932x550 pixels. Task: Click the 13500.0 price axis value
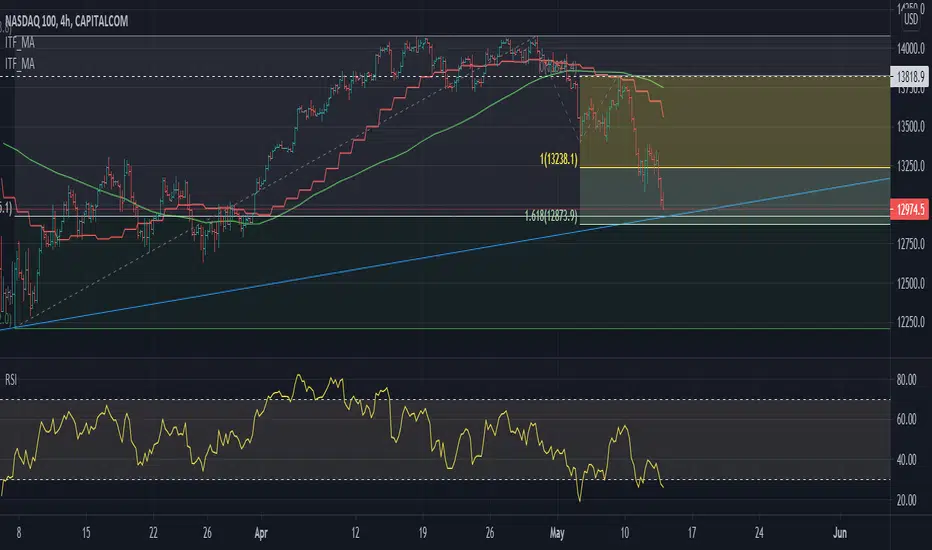tap(911, 127)
